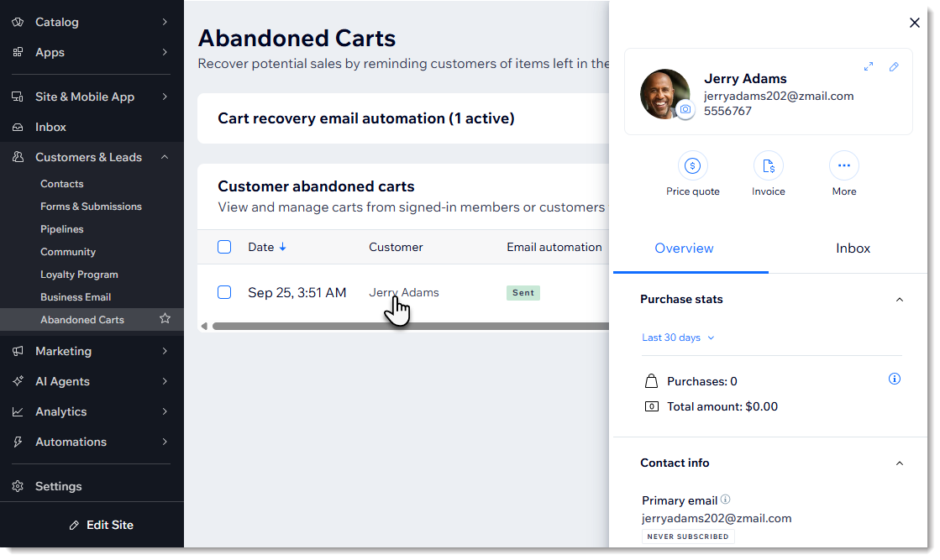940x560 pixels.
Task: Click the Catalog icon in sidebar
Action: pyautogui.click(x=18, y=22)
